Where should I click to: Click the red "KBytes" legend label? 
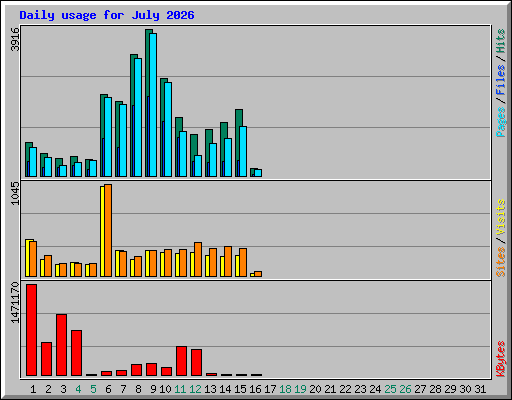click(x=500, y=359)
